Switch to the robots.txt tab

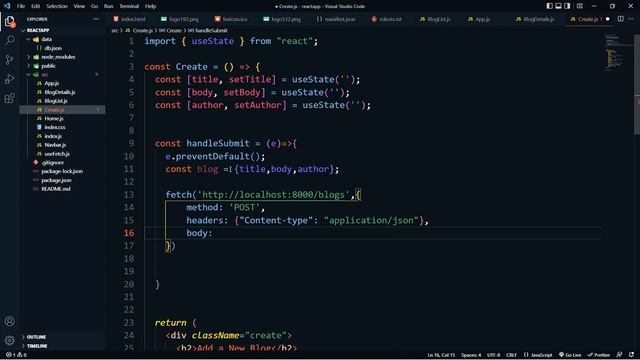coord(387,19)
